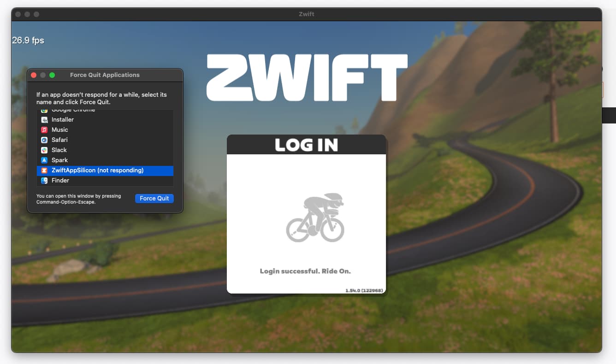Click the "Login successful. Ride On." message
This screenshot has width=616, height=364.
[x=305, y=271]
